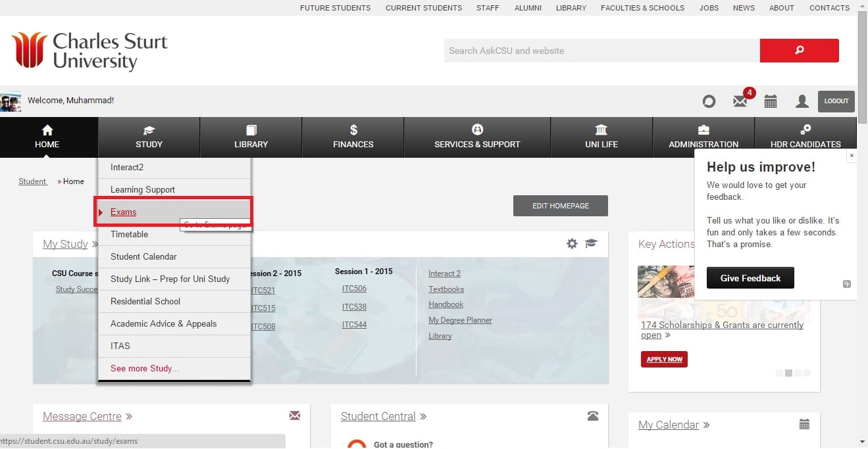Click the profile photo next to Welcome, Muhammad
This screenshot has width=868, height=449.
pyautogui.click(x=11, y=101)
